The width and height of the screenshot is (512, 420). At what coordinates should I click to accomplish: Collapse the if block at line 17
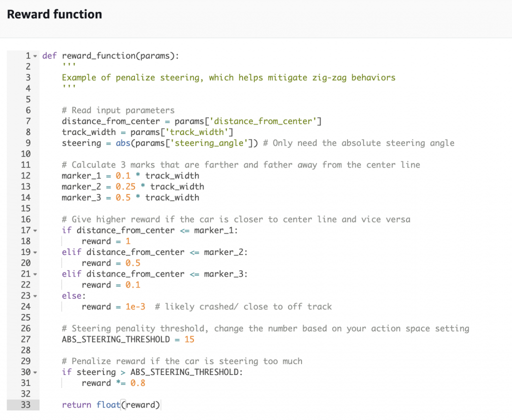35,230
